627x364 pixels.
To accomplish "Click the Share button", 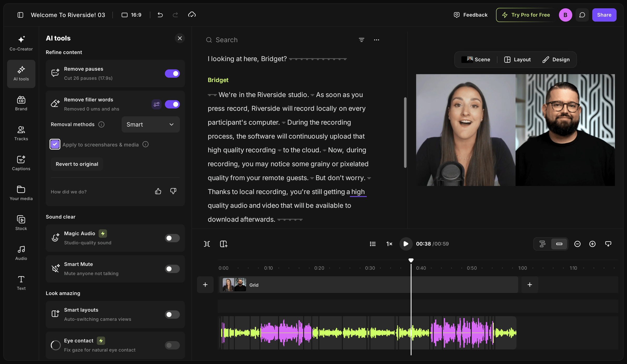I will coord(604,15).
